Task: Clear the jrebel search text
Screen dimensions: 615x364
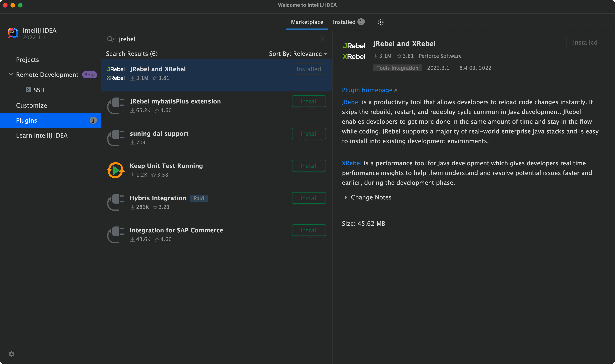Action: pos(322,39)
